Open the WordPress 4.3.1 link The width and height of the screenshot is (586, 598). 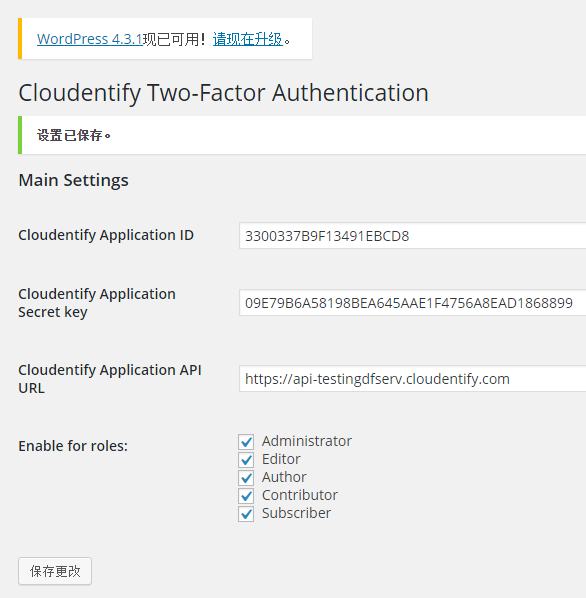point(90,39)
